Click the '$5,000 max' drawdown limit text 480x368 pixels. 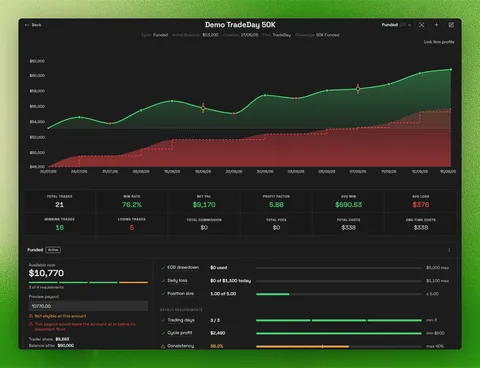(437, 268)
